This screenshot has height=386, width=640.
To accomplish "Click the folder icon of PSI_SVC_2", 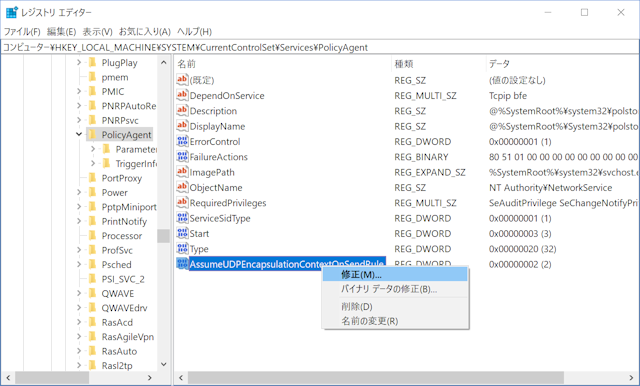I will 93,279.
